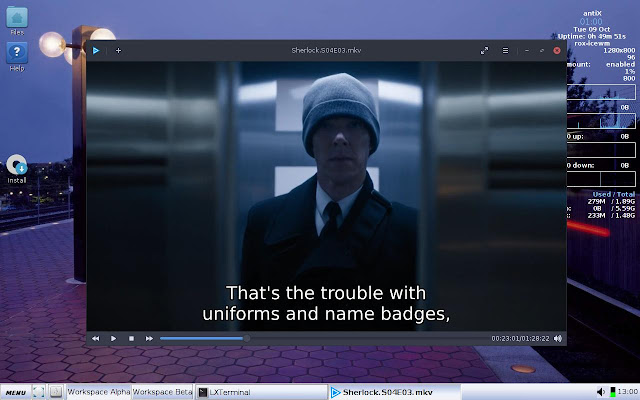Select the Sherlock.S04E03.mkv taskbar entry
640x400 pixels.
(394, 392)
